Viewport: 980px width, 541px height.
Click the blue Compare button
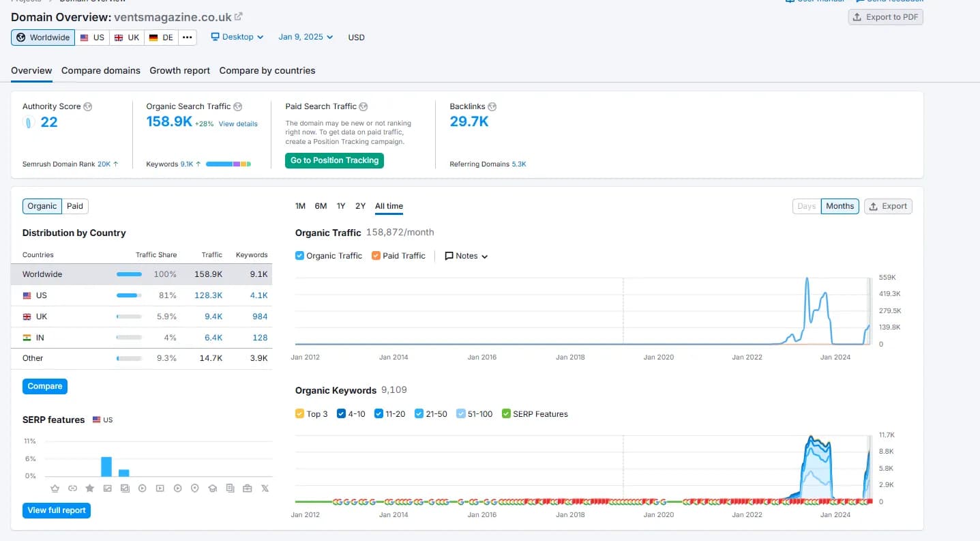(x=45, y=386)
